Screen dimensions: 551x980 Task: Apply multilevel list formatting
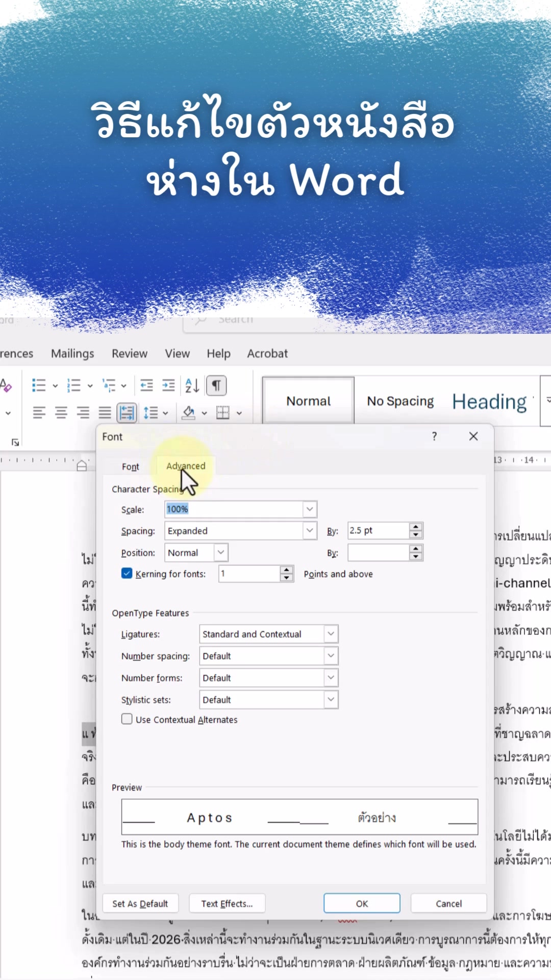[109, 385]
